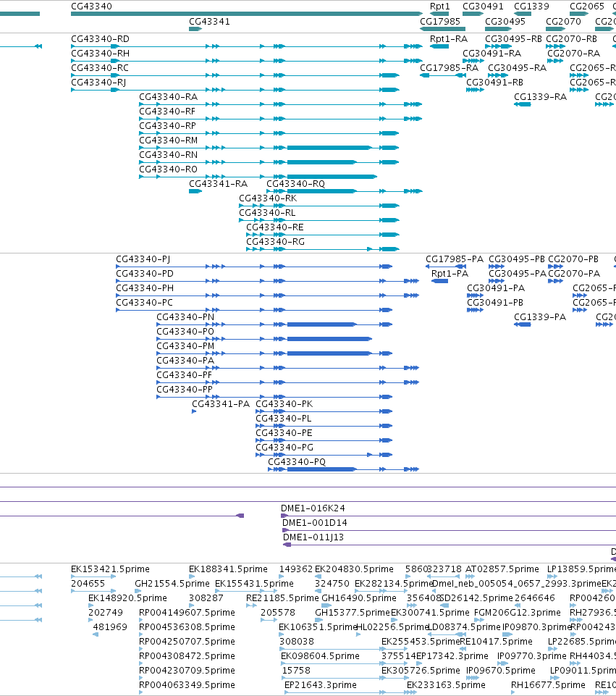Pick the CG17985 gene label
The height and width of the screenshot is (696, 616).
(440, 21)
